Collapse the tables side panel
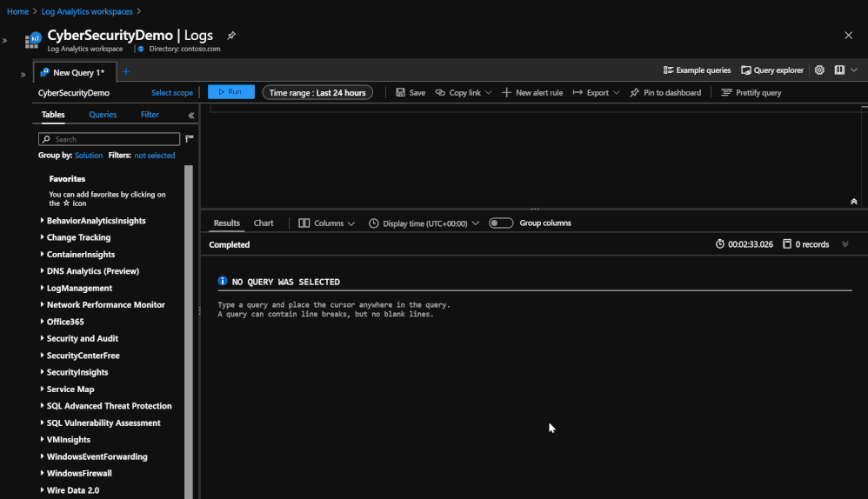Image resolution: width=868 pixels, height=499 pixels. pyautogui.click(x=191, y=116)
